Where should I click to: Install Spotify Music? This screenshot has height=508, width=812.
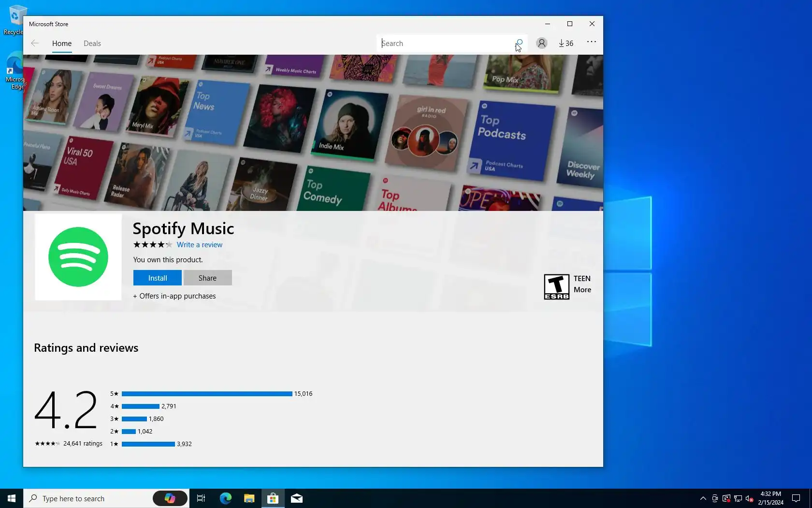coord(158,278)
